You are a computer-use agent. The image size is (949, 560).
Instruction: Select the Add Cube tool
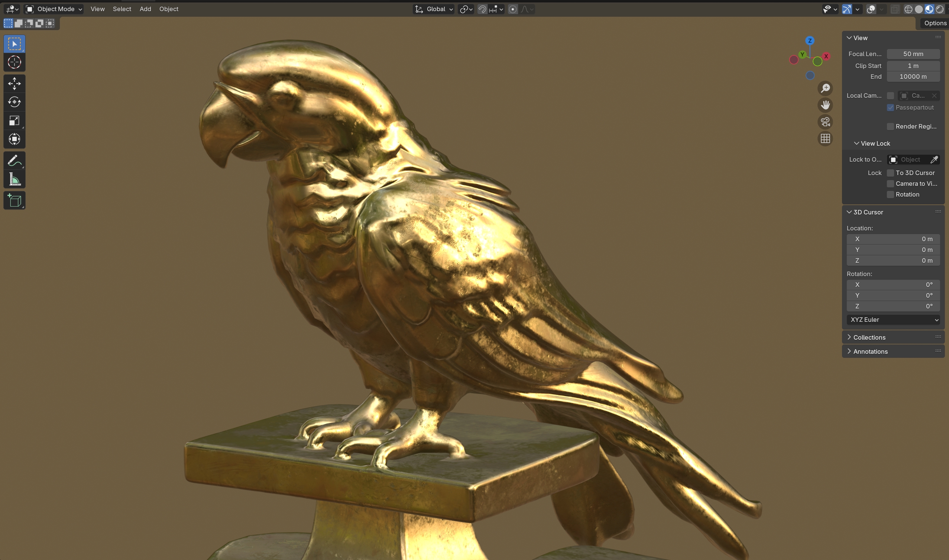click(x=14, y=200)
